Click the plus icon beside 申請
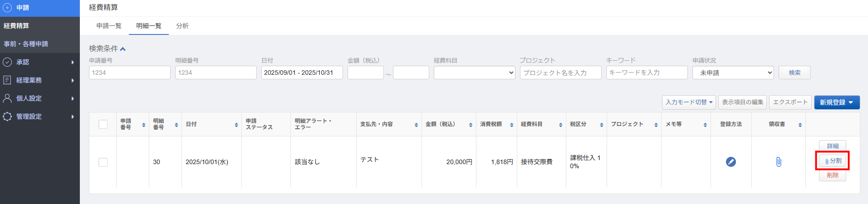 (7, 8)
